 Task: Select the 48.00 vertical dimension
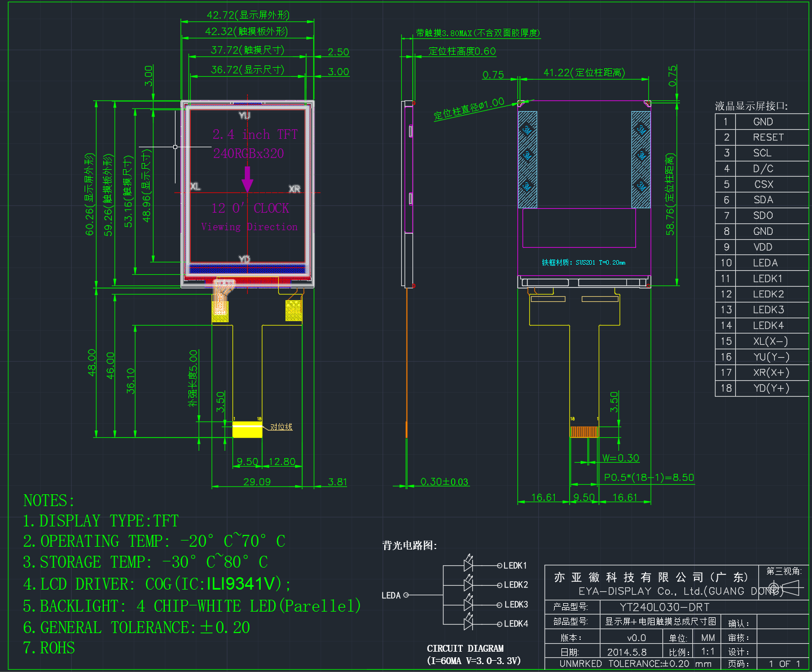coord(92,362)
